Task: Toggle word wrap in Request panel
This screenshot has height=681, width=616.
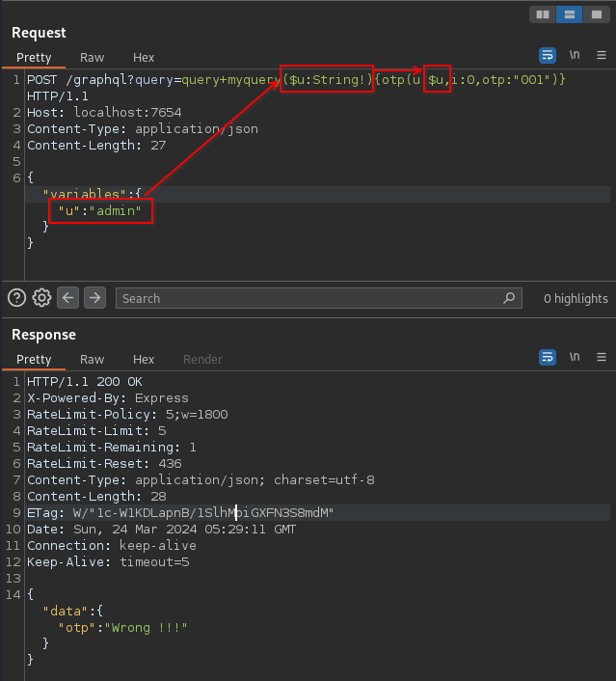Action: click(x=548, y=55)
